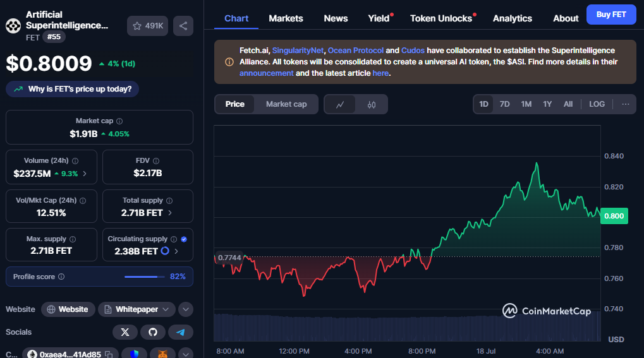The height and width of the screenshot is (358, 644).
Task: Click the 82% profile score value
Action: 178,277
